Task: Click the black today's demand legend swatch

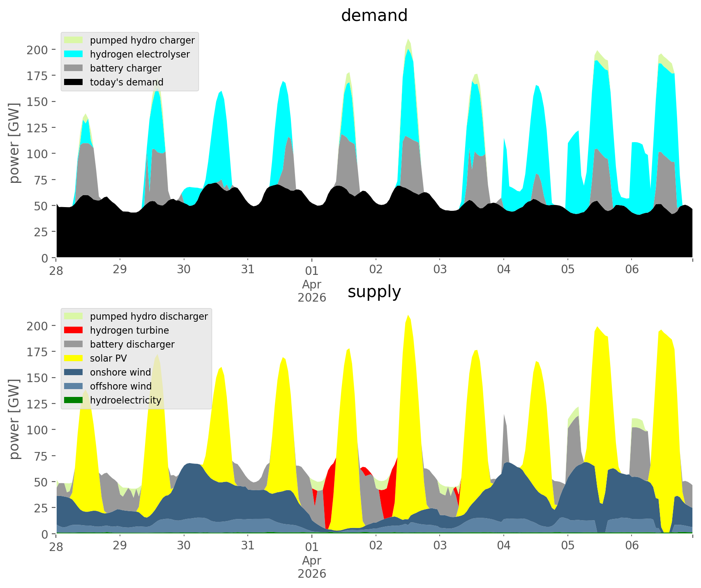Action: click(74, 82)
